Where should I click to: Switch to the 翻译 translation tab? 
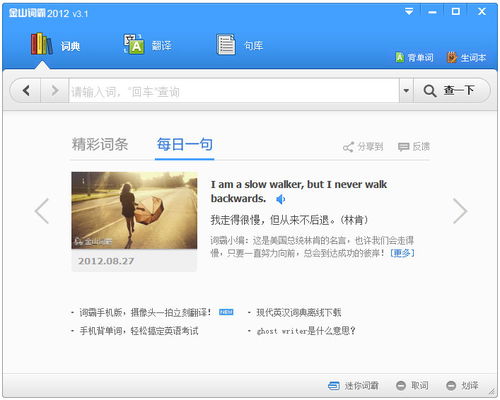[x=147, y=45]
